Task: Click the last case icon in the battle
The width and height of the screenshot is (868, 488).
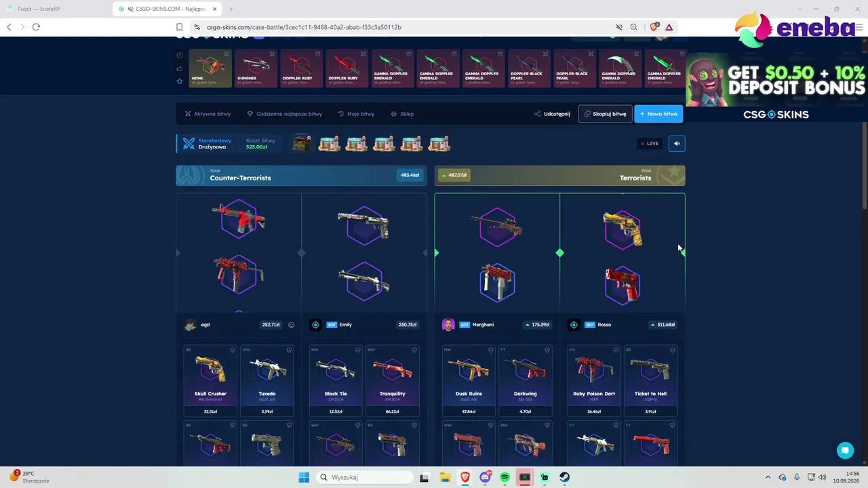Action: 439,143
